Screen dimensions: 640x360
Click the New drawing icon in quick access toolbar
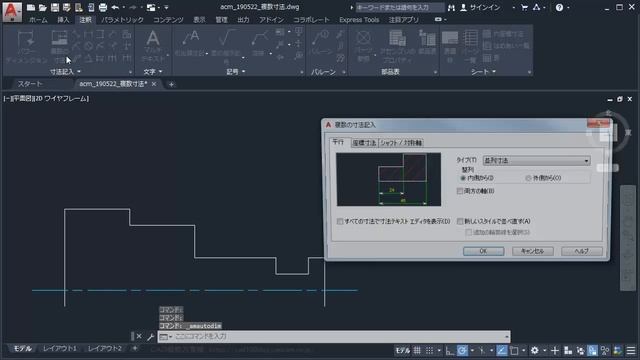point(31,7)
